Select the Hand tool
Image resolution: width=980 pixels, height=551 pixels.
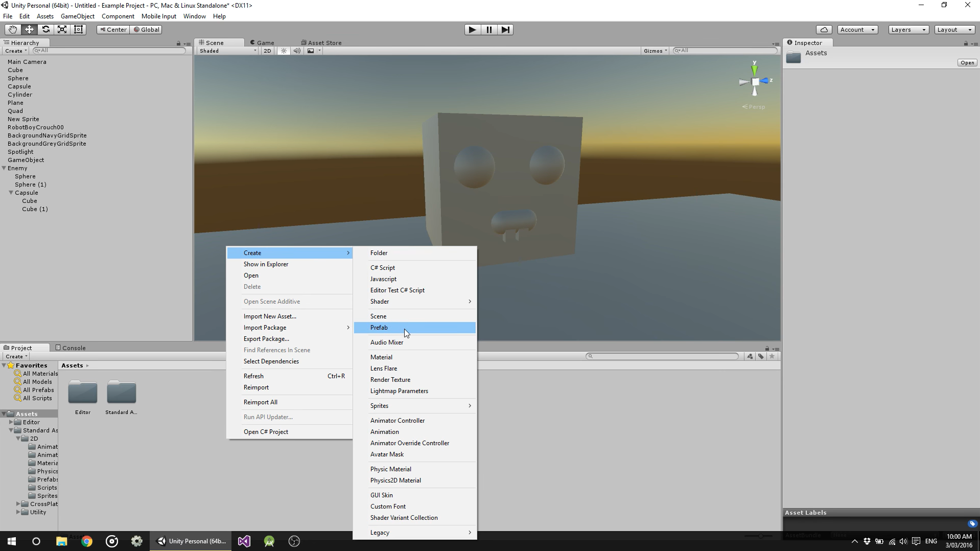pos(12,30)
